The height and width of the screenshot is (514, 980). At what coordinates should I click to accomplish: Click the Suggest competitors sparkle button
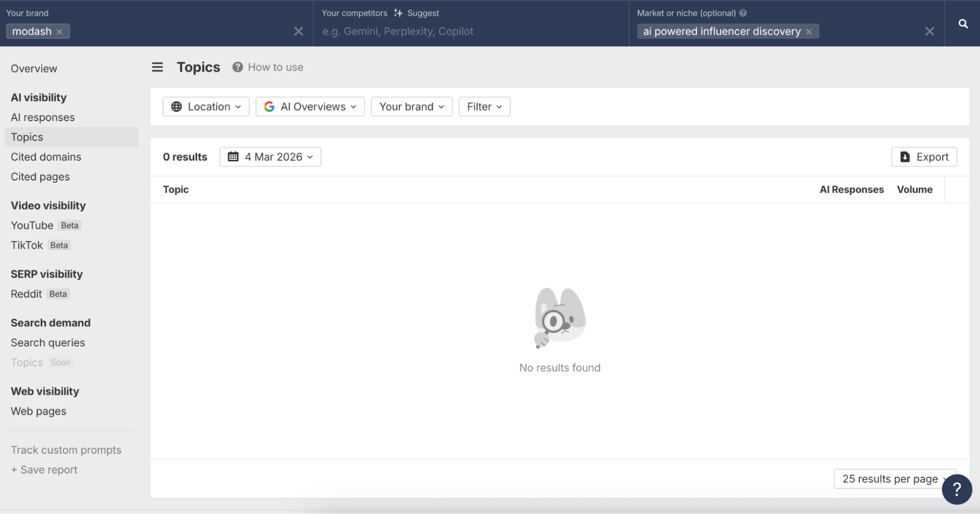point(416,13)
